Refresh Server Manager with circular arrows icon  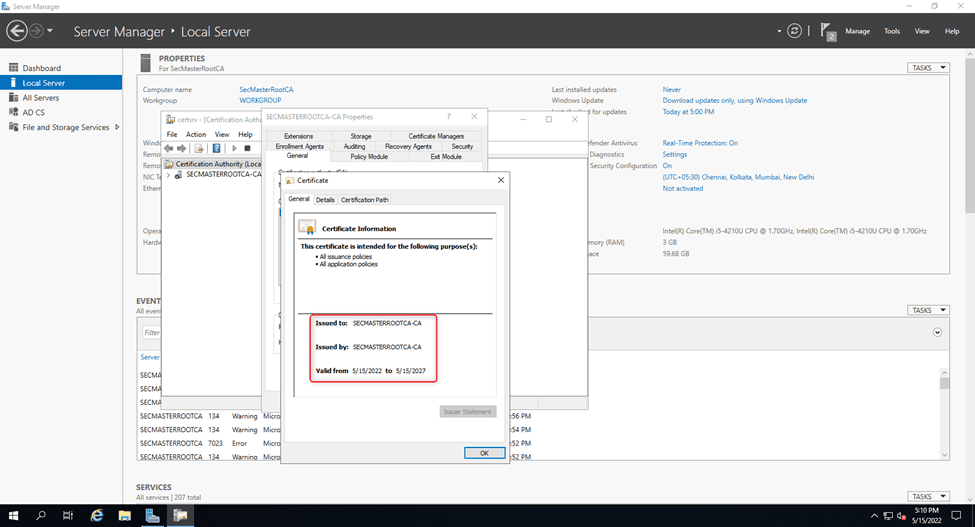(x=794, y=30)
